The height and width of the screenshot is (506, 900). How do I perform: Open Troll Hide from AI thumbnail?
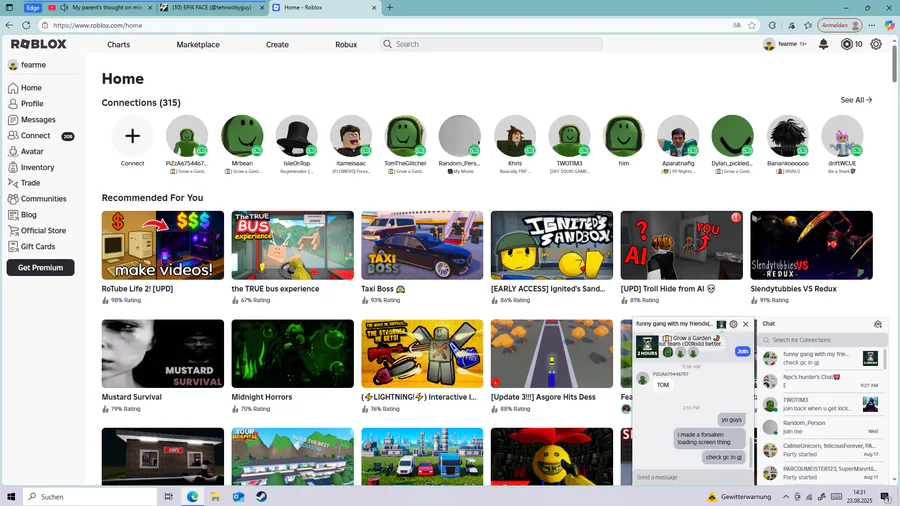682,245
